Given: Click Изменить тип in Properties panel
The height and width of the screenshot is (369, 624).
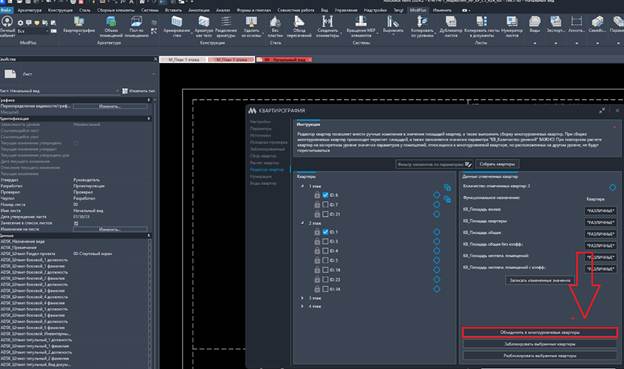Looking at the screenshot, I should click(x=139, y=91).
